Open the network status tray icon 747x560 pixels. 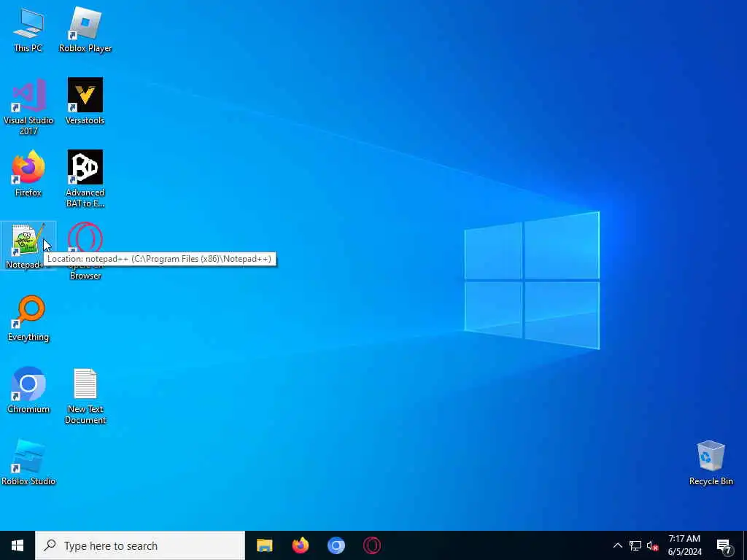tap(635, 545)
